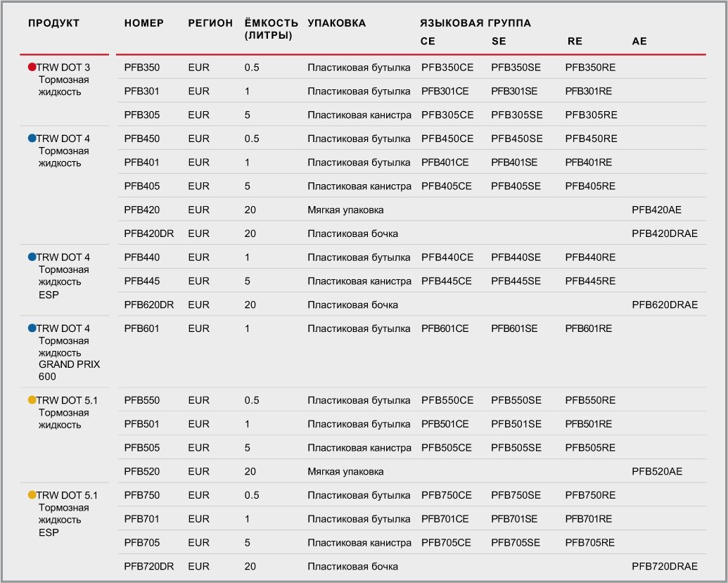Click the AE language group subheader
This screenshot has height=583, width=728.
tap(639, 41)
